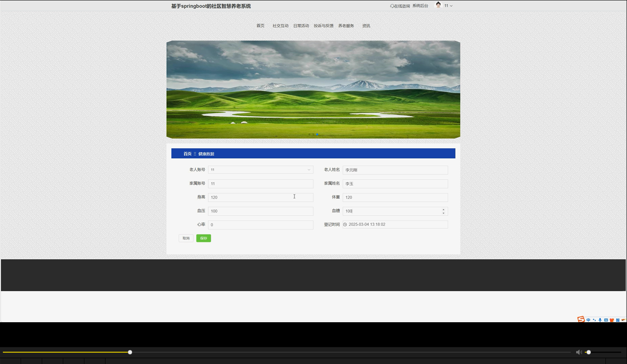Click the 家属账号 input field

[x=261, y=184]
